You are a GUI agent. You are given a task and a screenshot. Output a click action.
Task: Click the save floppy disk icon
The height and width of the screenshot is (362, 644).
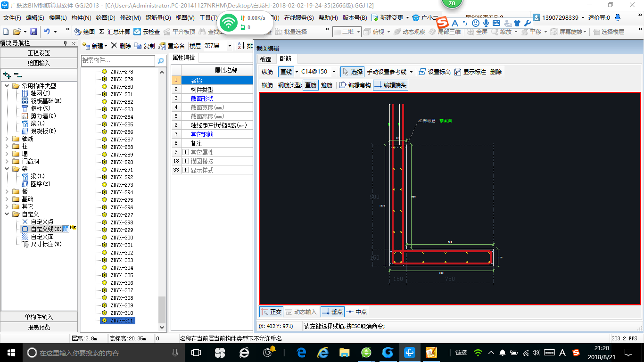pyautogui.click(x=33, y=32)
